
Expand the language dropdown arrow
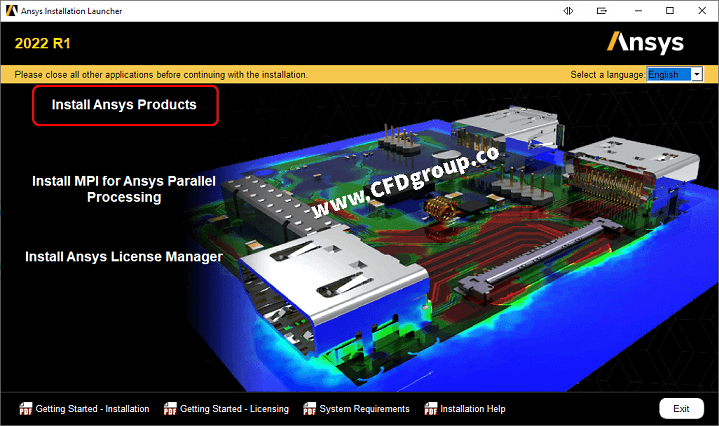[x=697, y=74]
